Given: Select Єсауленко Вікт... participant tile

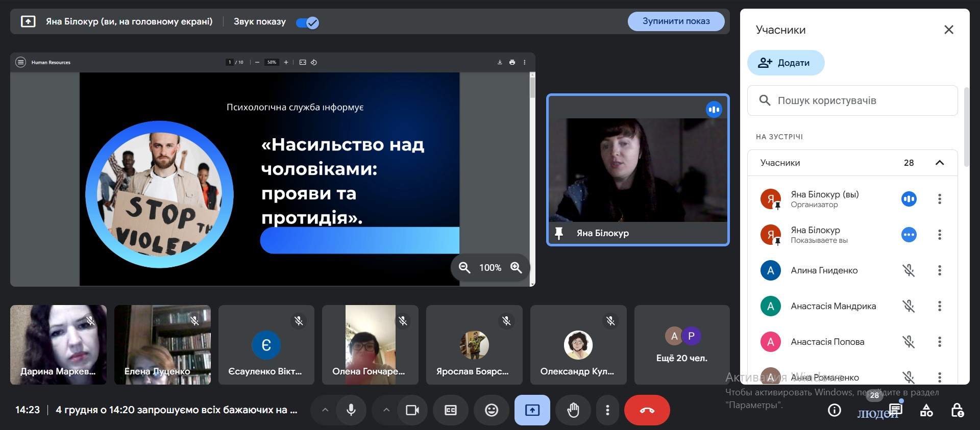Looking at the screenshot, I should pos(266,345).
